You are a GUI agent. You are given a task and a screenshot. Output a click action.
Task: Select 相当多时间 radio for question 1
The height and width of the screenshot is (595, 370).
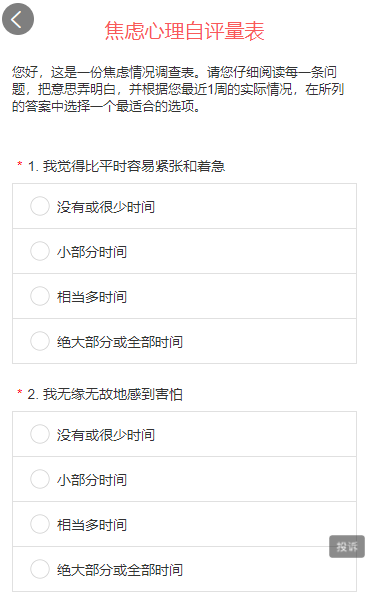[40, 296]
